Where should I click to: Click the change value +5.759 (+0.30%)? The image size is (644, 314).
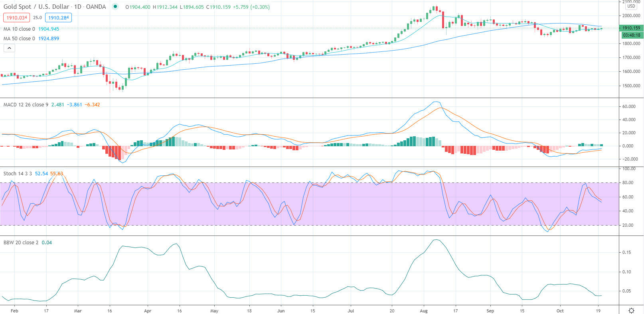tap(251, 7)
